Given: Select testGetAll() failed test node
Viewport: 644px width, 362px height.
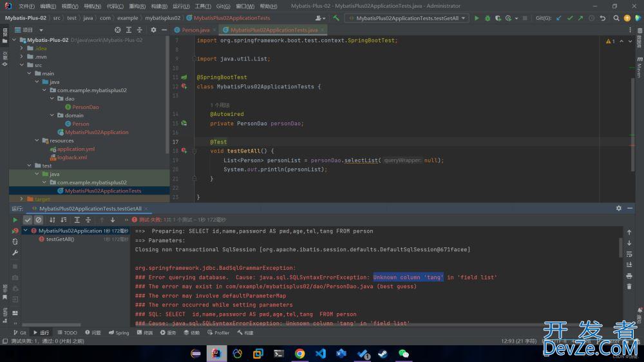Looking at the screenshot, I should pos(60,239).
